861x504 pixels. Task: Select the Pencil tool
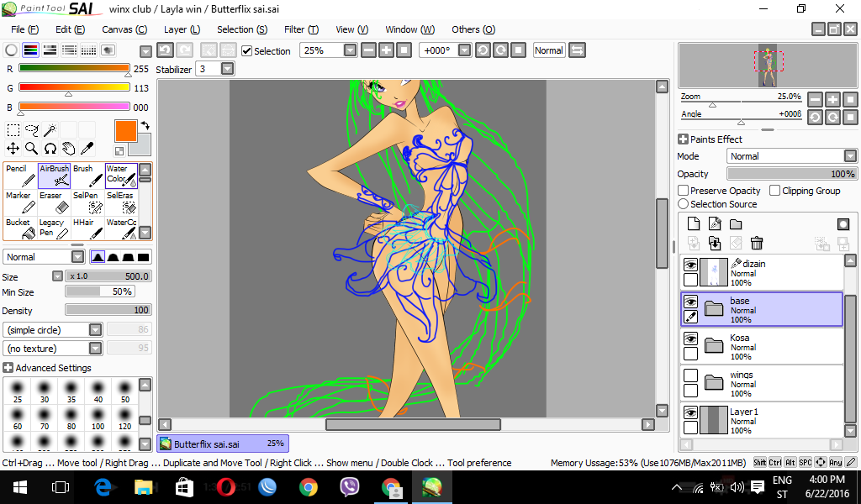tap(20, 176)
